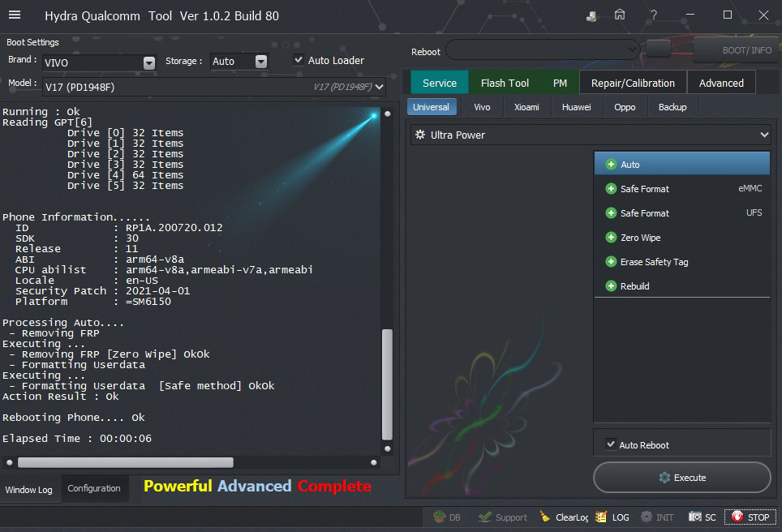This screenshot has height=532, width=782.
Task: Click the log horizontal scrollbar thumb
Action: [x=126, y=462]
